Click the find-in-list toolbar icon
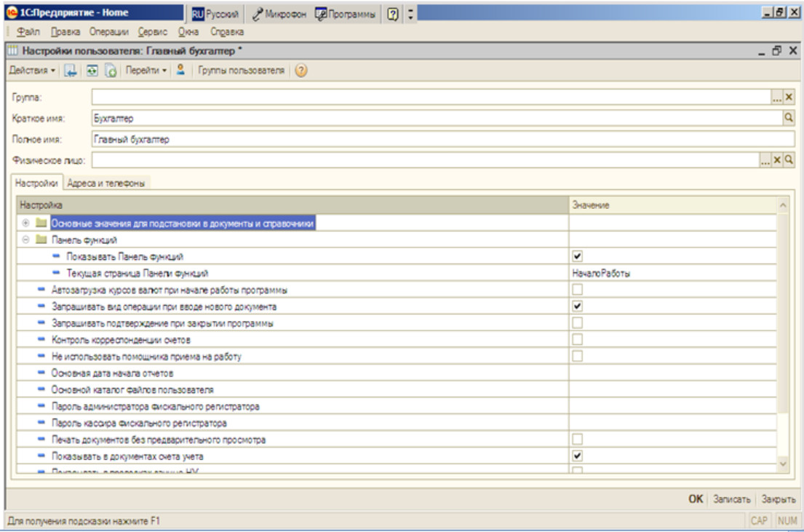The width and height of the screenshot is (804, 532). (x=71, y=71)
